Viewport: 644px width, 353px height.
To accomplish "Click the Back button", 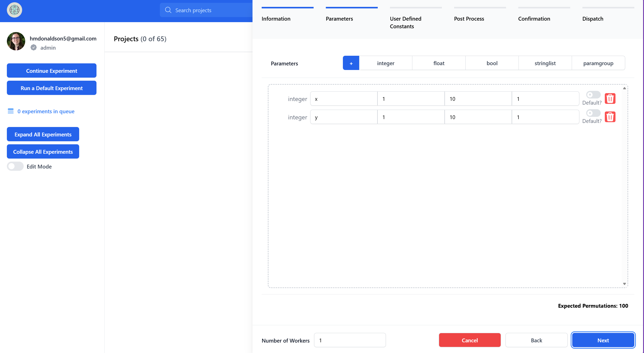I will click(536, 340).
